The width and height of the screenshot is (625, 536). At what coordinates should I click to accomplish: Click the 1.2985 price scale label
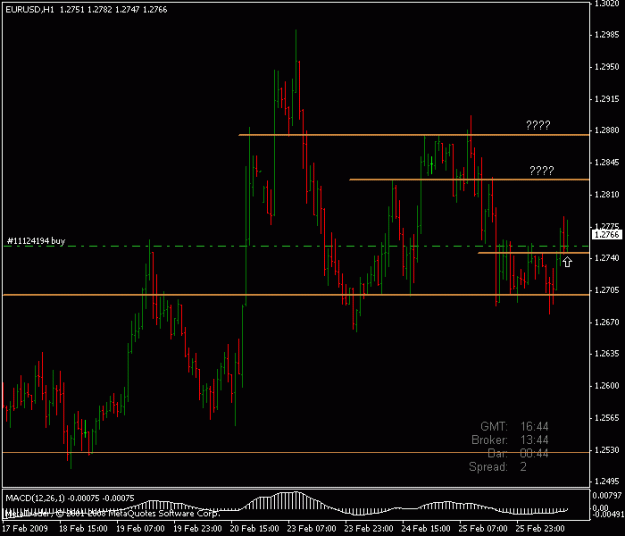point(607,35)
